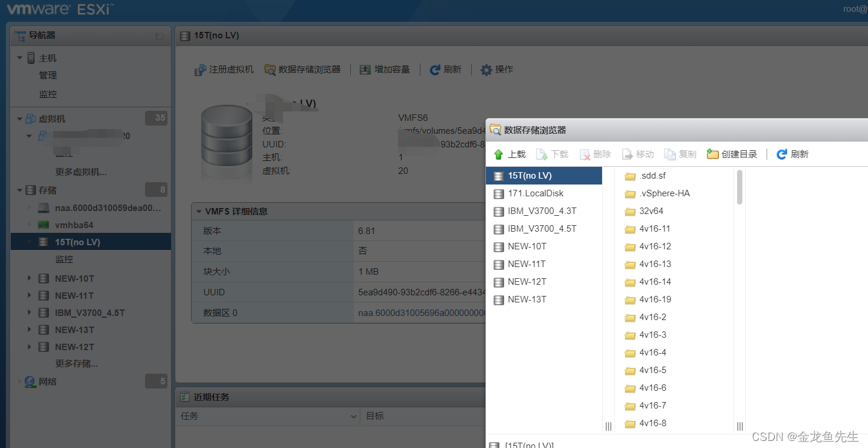Click Increase capacity (增加容量) toolbar icon

coord(365,70)
